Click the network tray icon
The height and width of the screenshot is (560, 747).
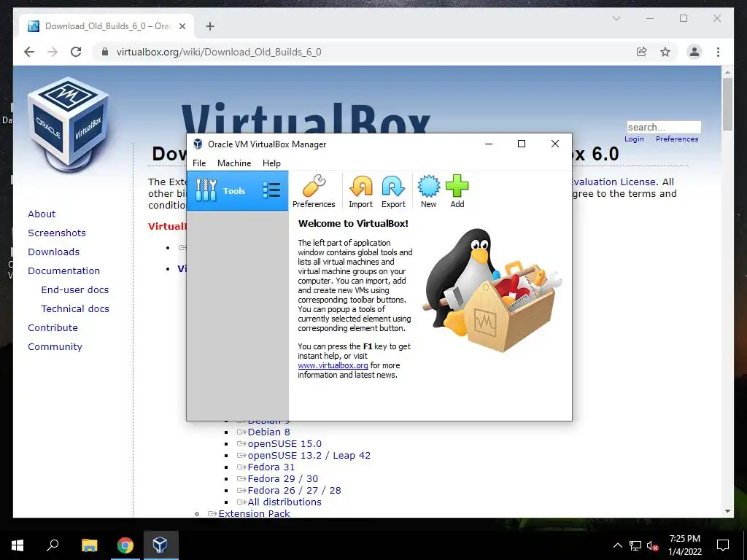pos(635,545)
